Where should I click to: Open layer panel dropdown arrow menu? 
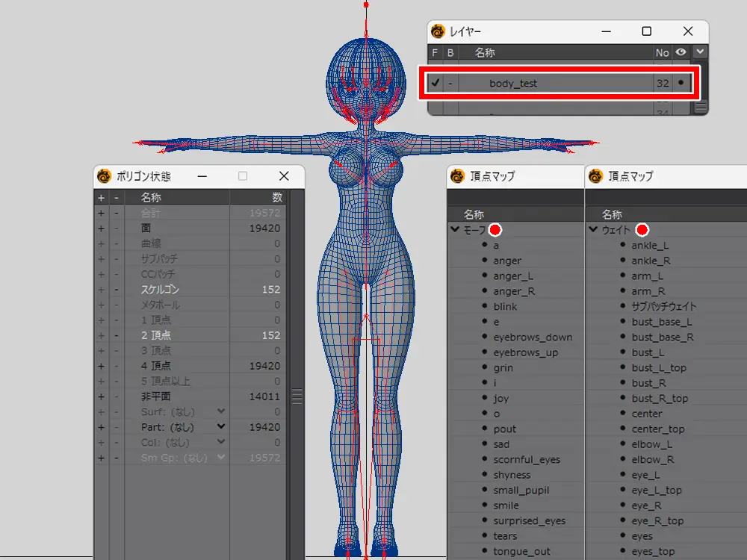[699, 52]
